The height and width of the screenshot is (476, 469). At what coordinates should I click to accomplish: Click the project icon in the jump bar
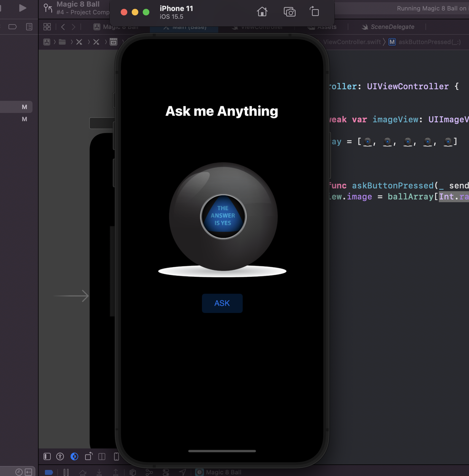pyautogui.click(x=47, y=42)
